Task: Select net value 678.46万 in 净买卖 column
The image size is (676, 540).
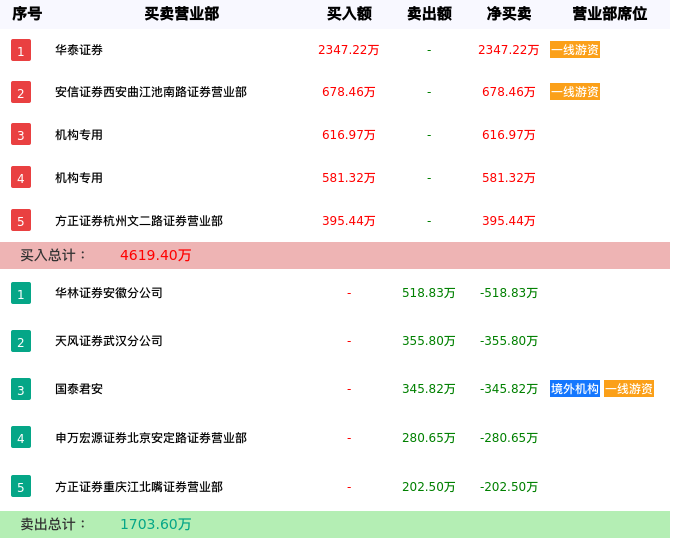Action: click(x=509, y=92)
